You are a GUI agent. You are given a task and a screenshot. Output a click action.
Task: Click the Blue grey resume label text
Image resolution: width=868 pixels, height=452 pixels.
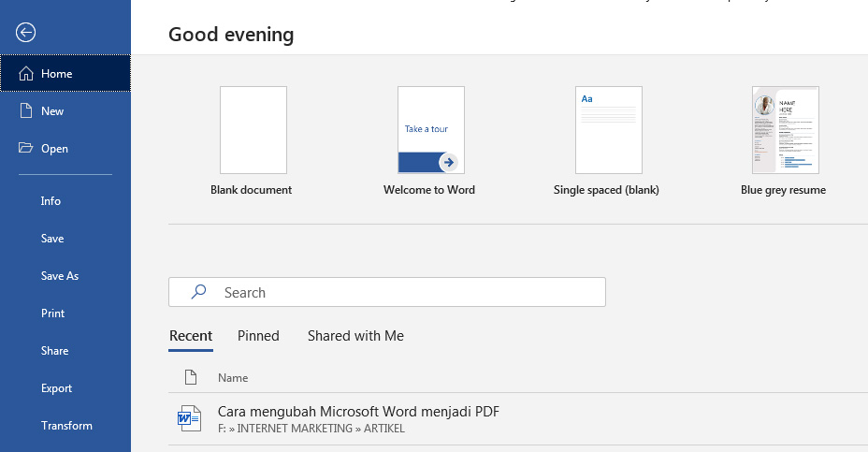(783, 190)
